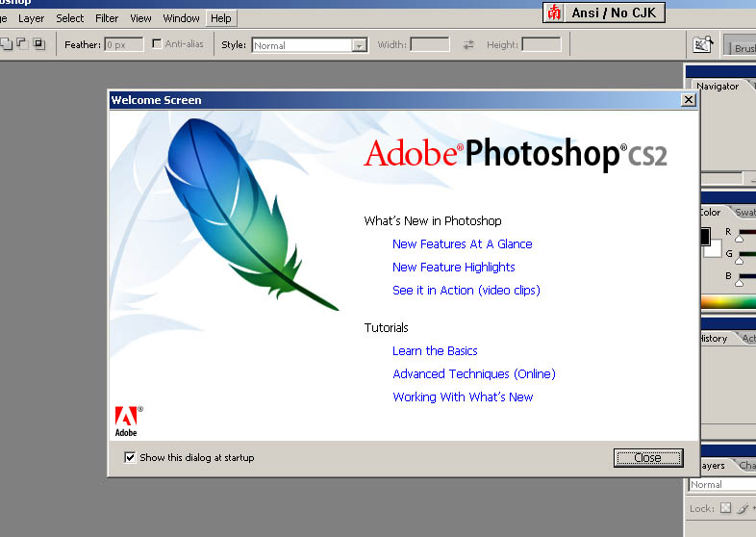Close the Welcome Screen with the X button
The height and width of the screenshot is (537, 756).
(x=689, y=99)
